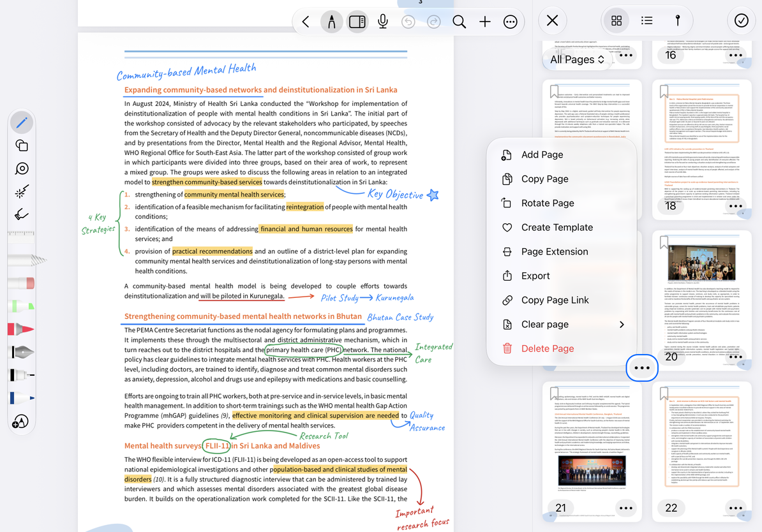
Task: Open the add tool button at toolbar bottom
Action: coord(20,422)
